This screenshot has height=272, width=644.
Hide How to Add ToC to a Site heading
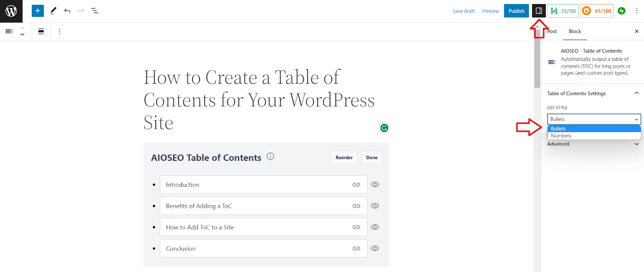375,227
